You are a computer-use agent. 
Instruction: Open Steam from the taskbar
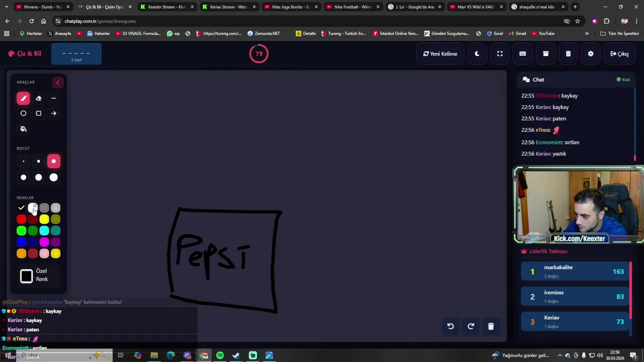236,355
